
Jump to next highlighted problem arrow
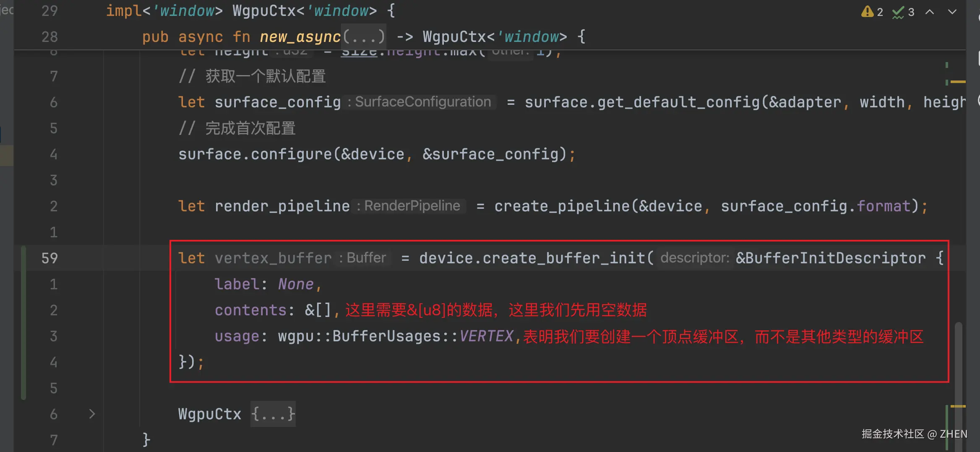[952, 12]
